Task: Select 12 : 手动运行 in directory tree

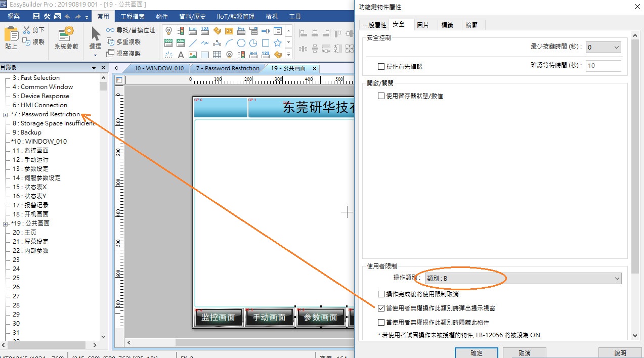Action: click(30, 160)
